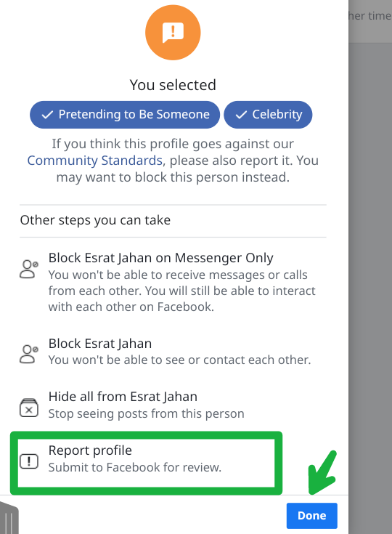Toggle the Celebrity selection chip
392x534 pixels.
coord(268,115)
